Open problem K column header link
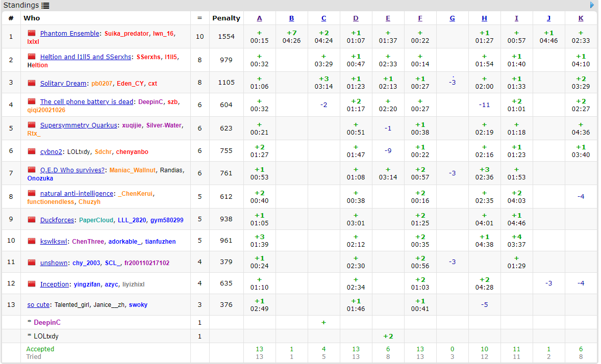The width and height of the screenshot is (601, 364). (x=581, y=18)
